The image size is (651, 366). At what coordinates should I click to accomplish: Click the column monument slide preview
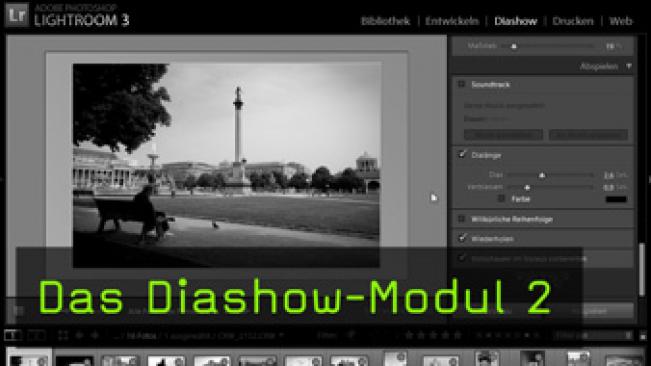coord(226,165)
